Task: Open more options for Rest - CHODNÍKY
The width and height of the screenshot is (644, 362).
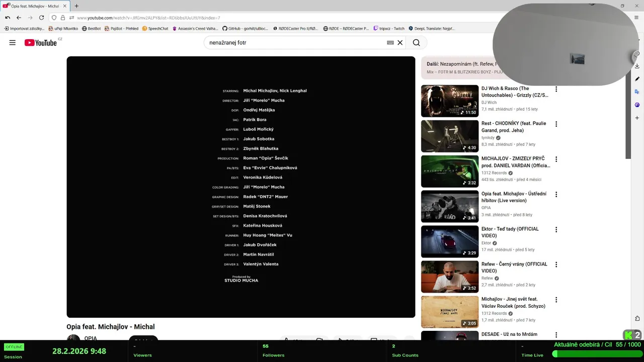Action: pyautogui.click(x=556, y=124)
